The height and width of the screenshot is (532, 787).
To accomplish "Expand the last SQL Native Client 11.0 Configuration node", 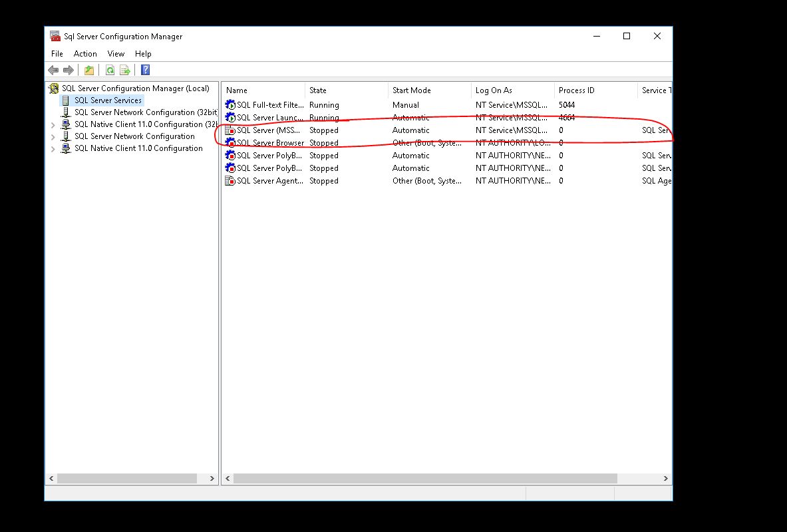I will pos(53,148).
